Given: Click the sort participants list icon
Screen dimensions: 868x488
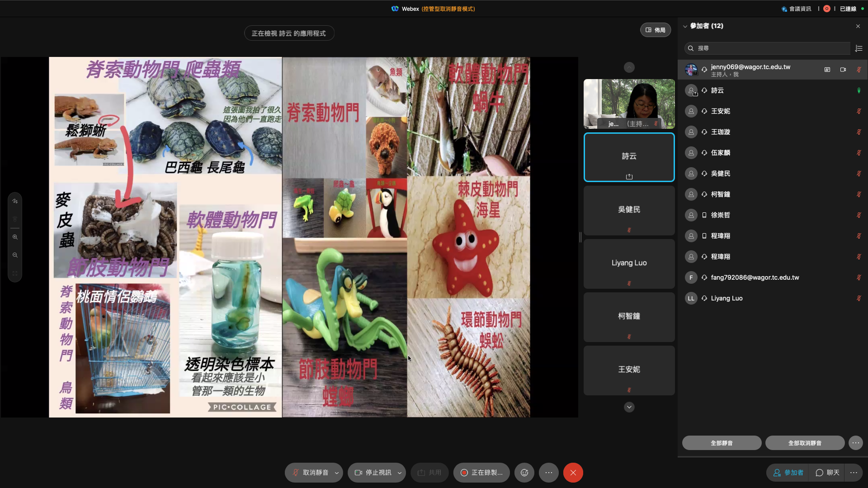Looking at the screenshot, I should pos(859,48).
